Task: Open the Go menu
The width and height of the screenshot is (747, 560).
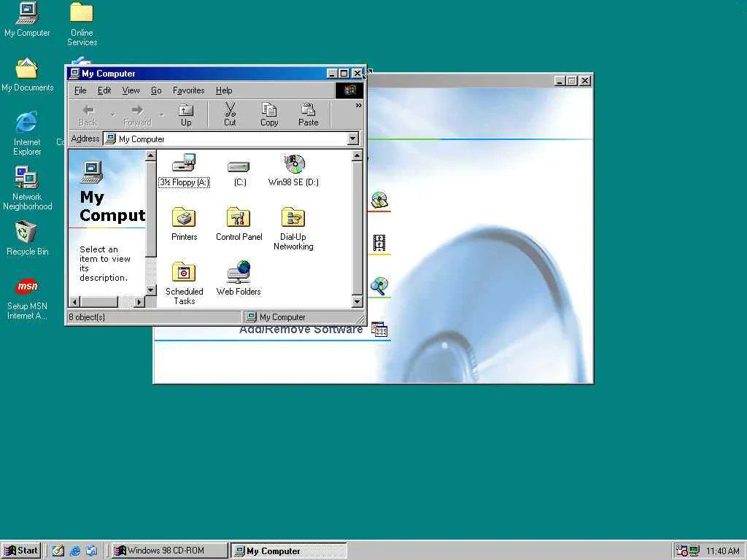Action: 156,90
